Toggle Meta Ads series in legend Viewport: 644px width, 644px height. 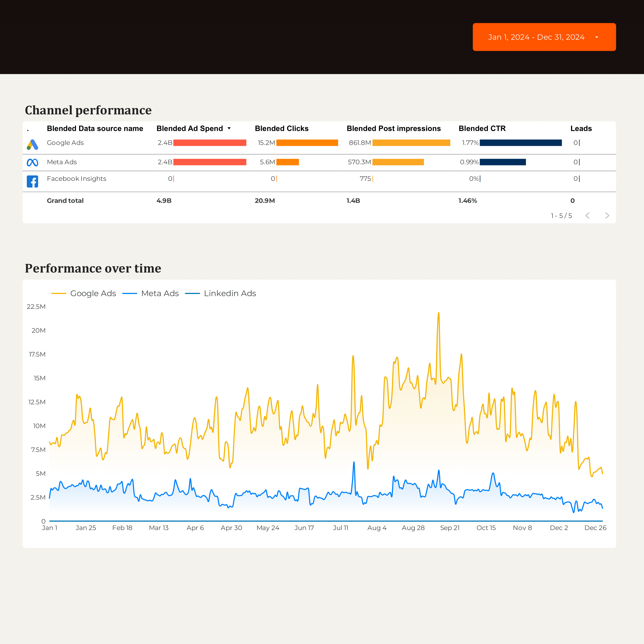click(151, 293)
